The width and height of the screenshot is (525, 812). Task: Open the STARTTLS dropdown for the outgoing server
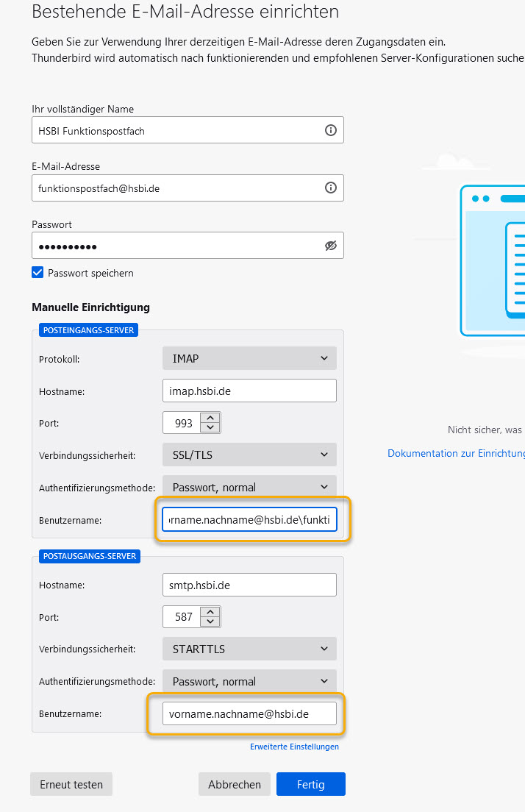(249, 649)
